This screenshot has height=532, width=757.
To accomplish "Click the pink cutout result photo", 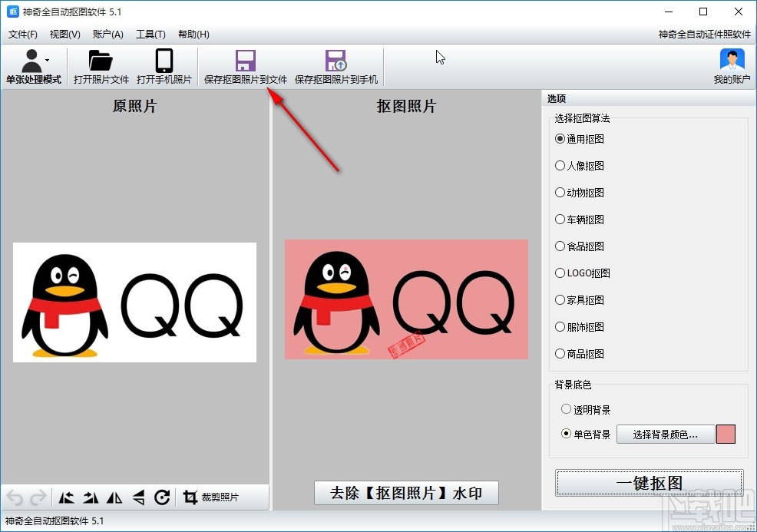I will (406, 299).
